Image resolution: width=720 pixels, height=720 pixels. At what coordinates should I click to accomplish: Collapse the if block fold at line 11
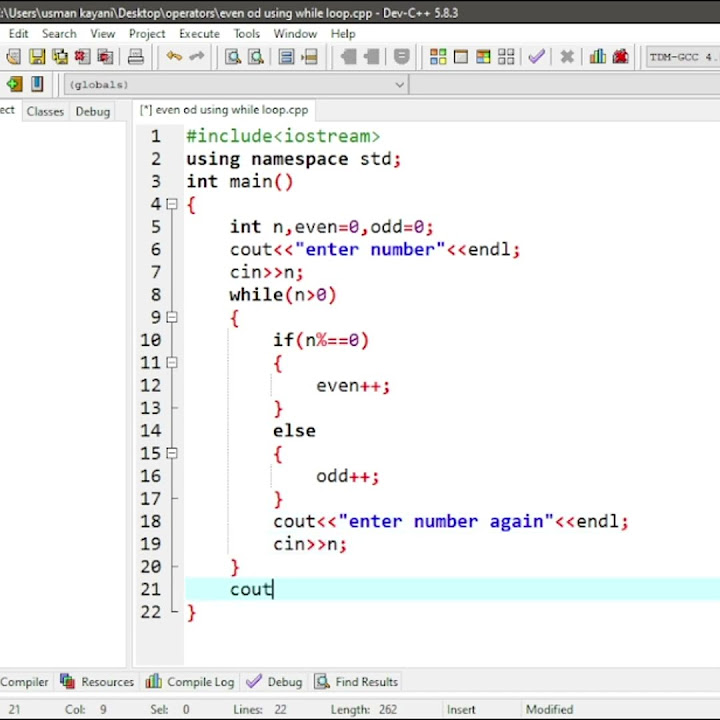point(172,363)
